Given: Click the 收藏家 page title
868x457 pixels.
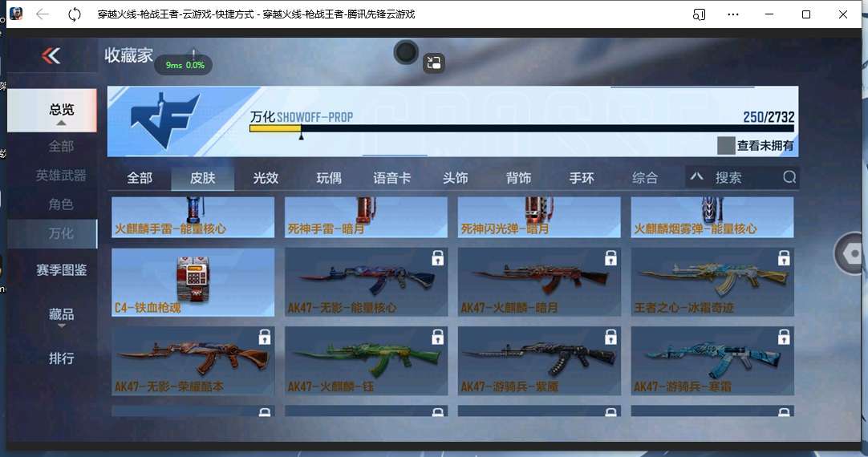Looking at the screenshot, I should 128,55.
